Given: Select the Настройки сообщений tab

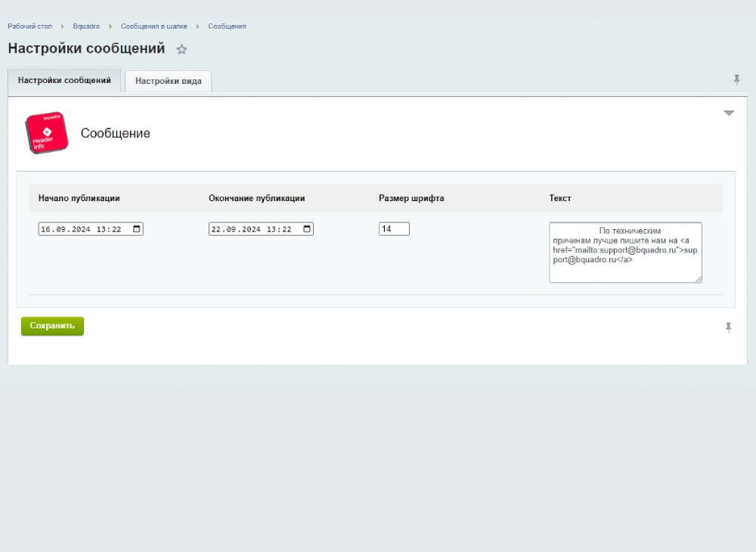Looking at the screenshot, I should [64, 80].
